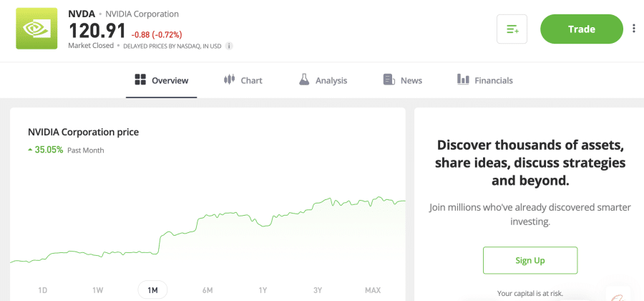Click the NVIDIA Corporation price heading
The height and width of the screenshot is (301, 644).
(84, 133)
